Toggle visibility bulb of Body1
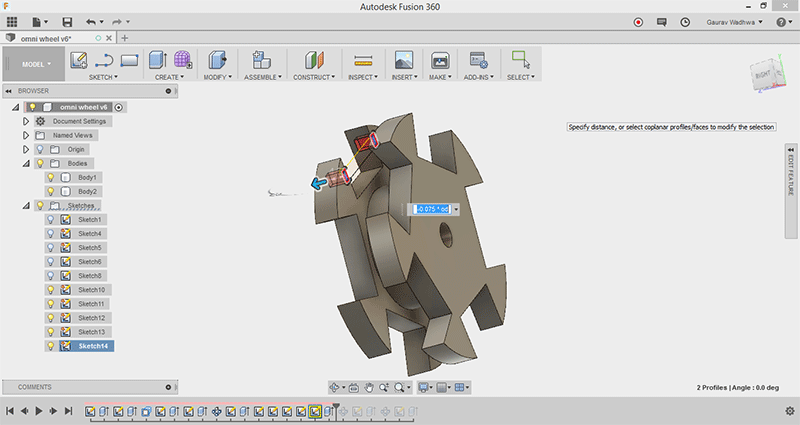Image resolution: width=800 pixels, height=425 pixels. click(x=51, y=178)
